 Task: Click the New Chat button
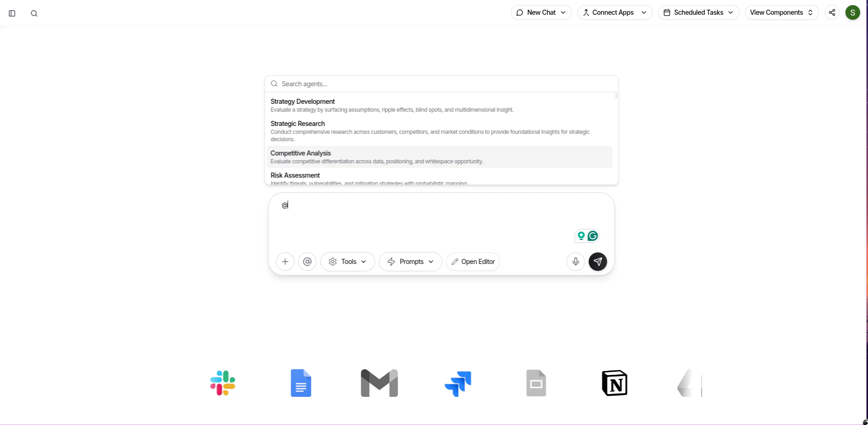click(x=541, y=12)
